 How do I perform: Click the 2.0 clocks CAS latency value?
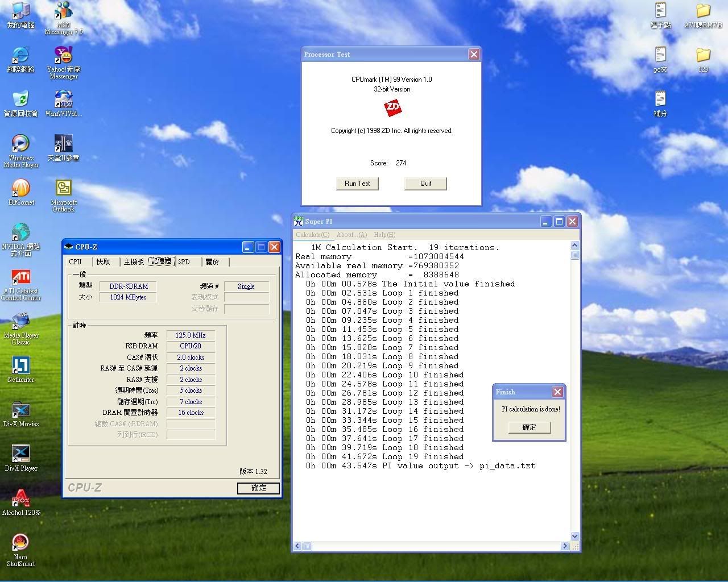pos(191,357)
